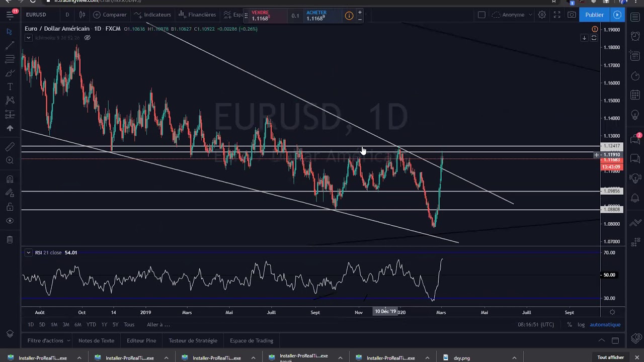Image resolution: width=644 pixels, height=362 pixels.
Task: Open the Financières menu
Action: (x=197, y=15)
